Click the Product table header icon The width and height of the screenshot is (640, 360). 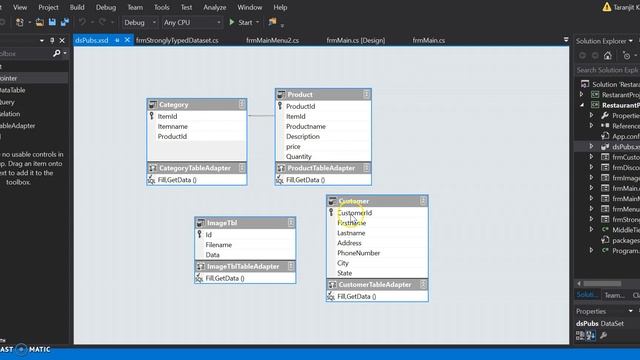coord(281,95)
